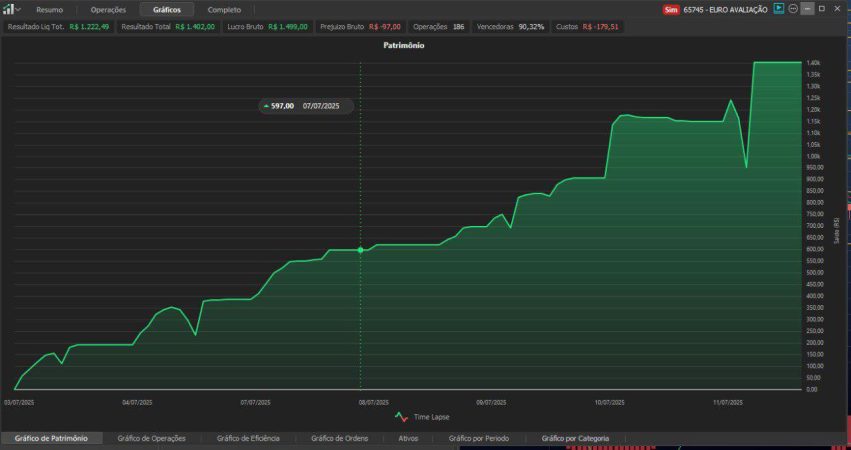851x450 pixels.
Task: Expand dropdown arrow beside chart logo
Action: pos(18,10)
